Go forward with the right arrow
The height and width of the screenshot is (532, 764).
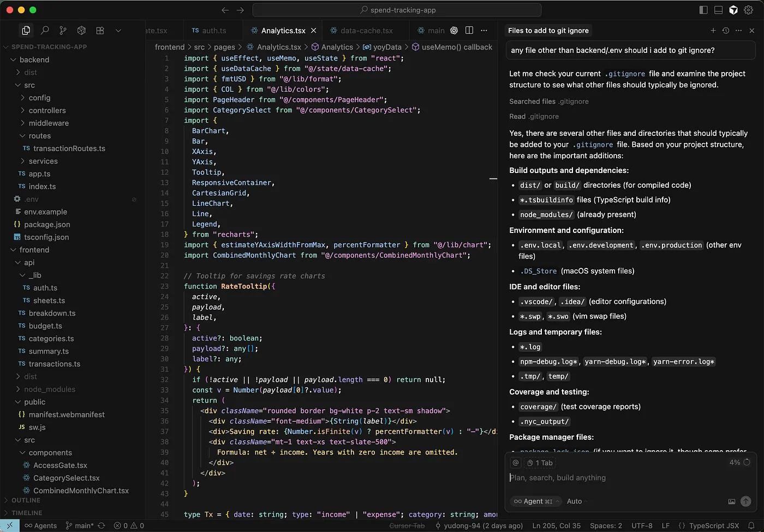click(240, 10)
